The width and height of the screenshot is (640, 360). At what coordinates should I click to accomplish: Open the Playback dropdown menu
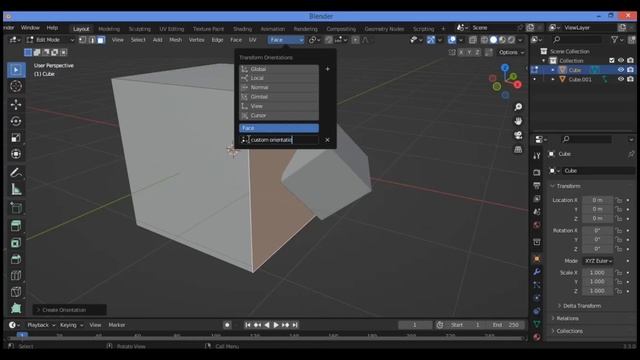coord(41,325)
